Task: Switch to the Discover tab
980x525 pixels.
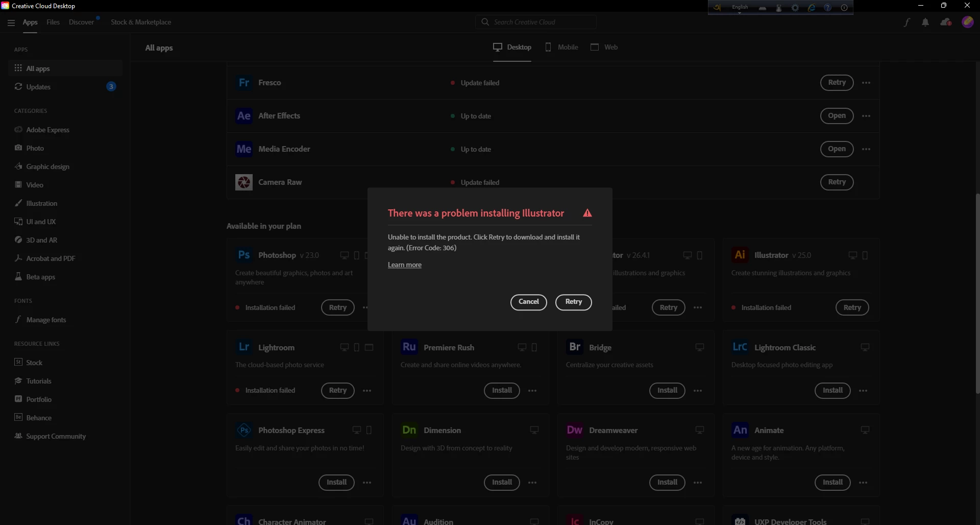Action: coord(82,22)
